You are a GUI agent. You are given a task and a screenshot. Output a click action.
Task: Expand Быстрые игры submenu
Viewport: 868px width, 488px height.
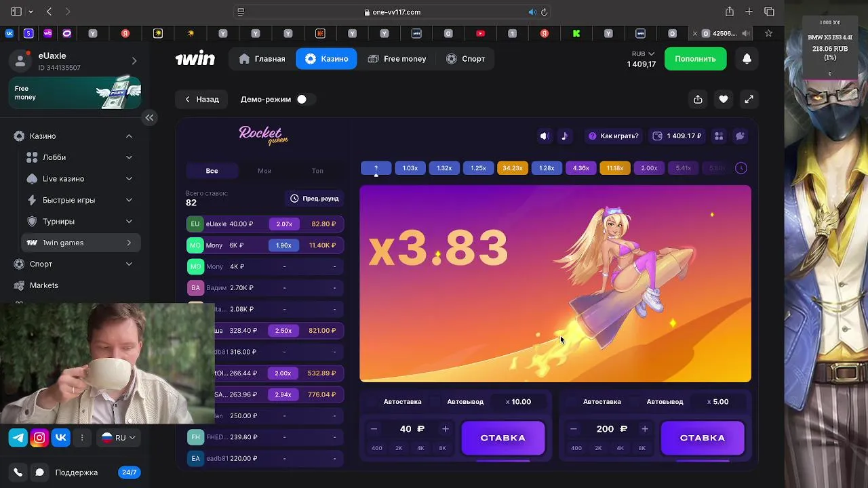tap(129, 200)
